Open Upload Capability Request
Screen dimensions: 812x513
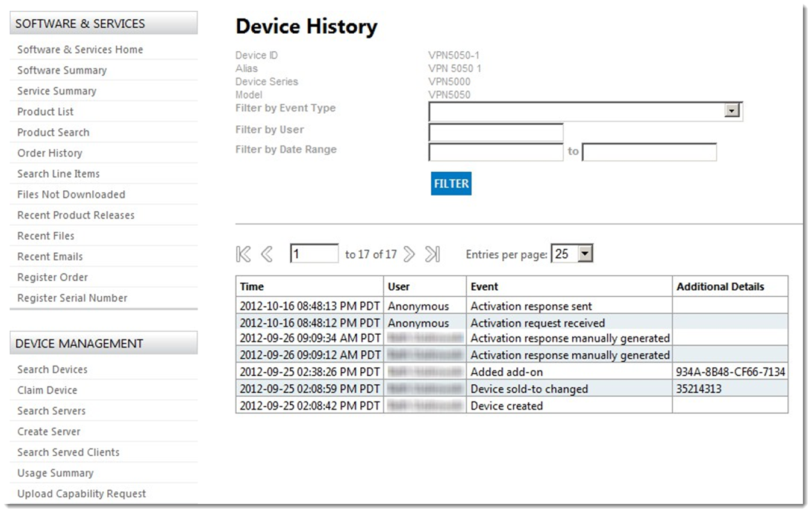81,494
